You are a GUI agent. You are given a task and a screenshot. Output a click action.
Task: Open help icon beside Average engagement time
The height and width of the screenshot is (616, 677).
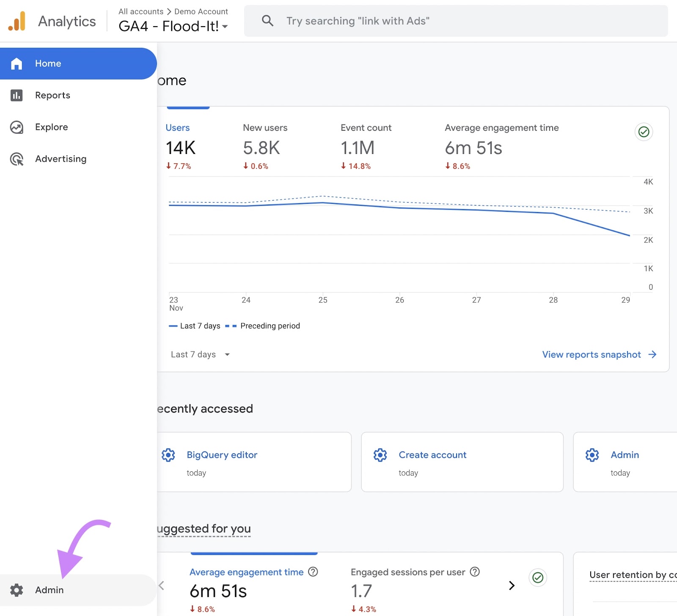[313, 572]
